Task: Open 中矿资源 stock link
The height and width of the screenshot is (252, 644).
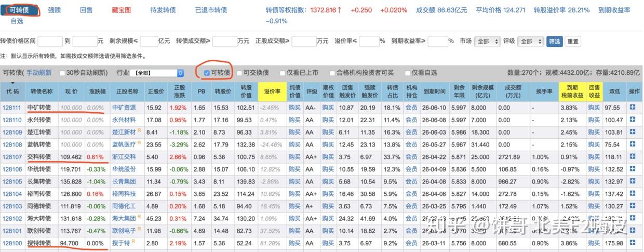Action: tap(124, 108)
